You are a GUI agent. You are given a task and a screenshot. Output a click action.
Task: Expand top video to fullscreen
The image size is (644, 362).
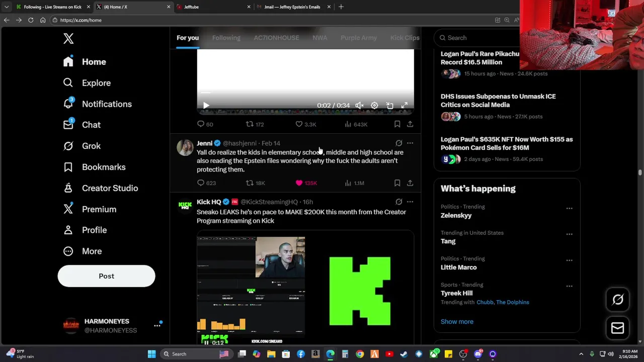click(405, 106)
